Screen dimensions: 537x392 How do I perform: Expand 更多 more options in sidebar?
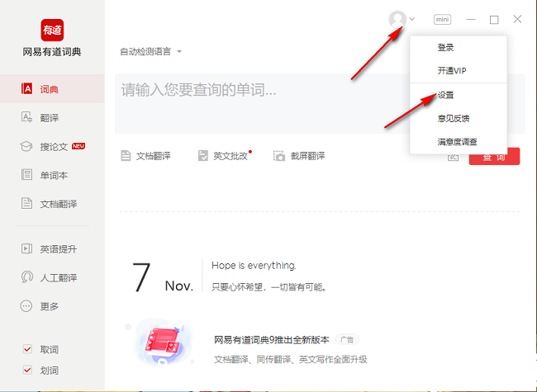[51, 306]
